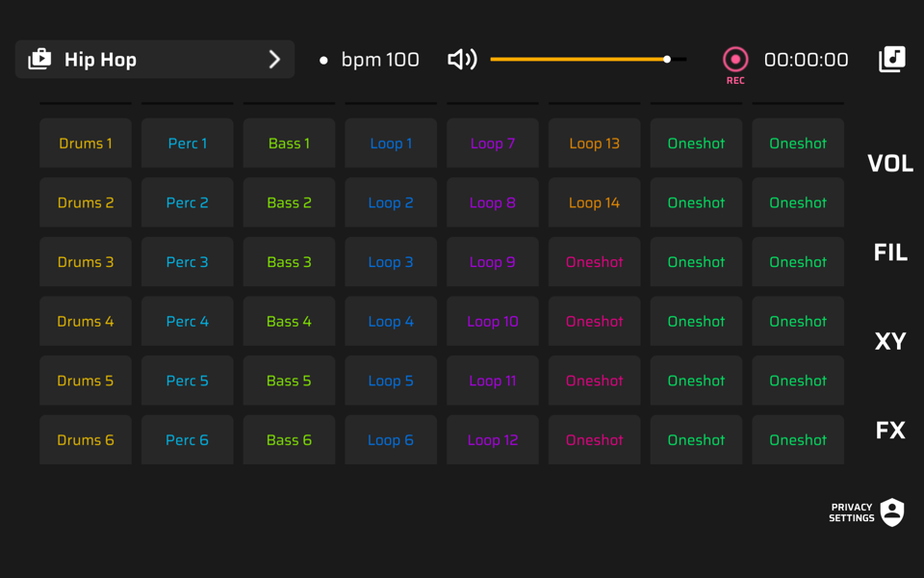Tap the Perc 5 pad
This screenshot has width=924, height=578.
[x=188, y=381]
